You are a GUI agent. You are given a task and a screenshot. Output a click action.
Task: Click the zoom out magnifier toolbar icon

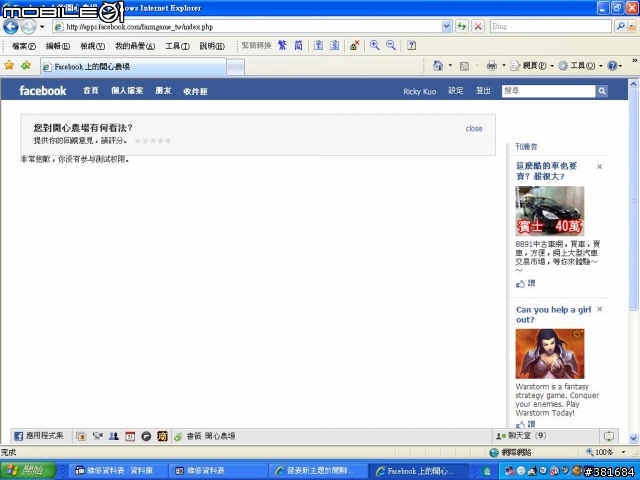391,45
